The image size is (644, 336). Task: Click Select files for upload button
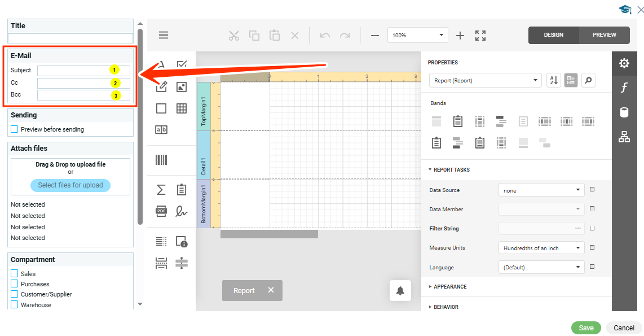tap(70, 185)
